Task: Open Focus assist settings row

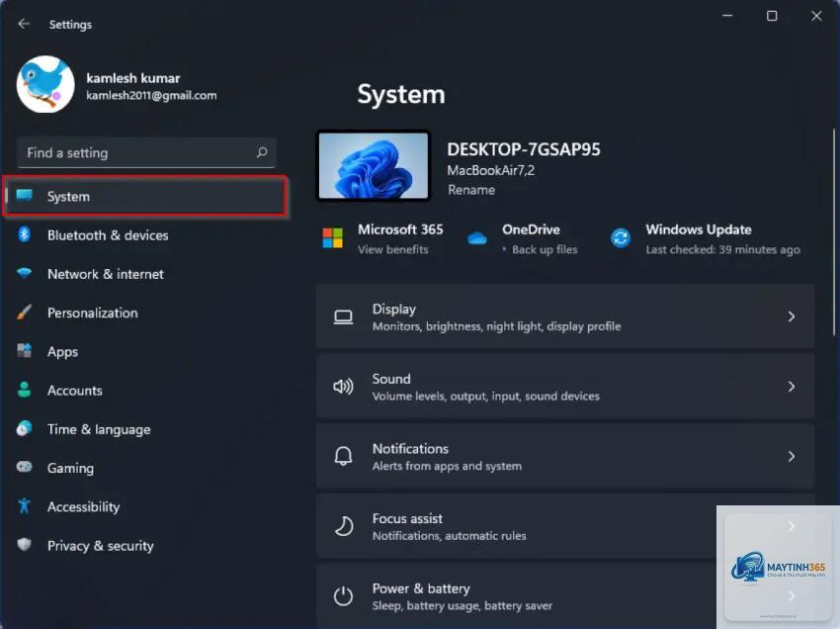Action: pos(565,526)
